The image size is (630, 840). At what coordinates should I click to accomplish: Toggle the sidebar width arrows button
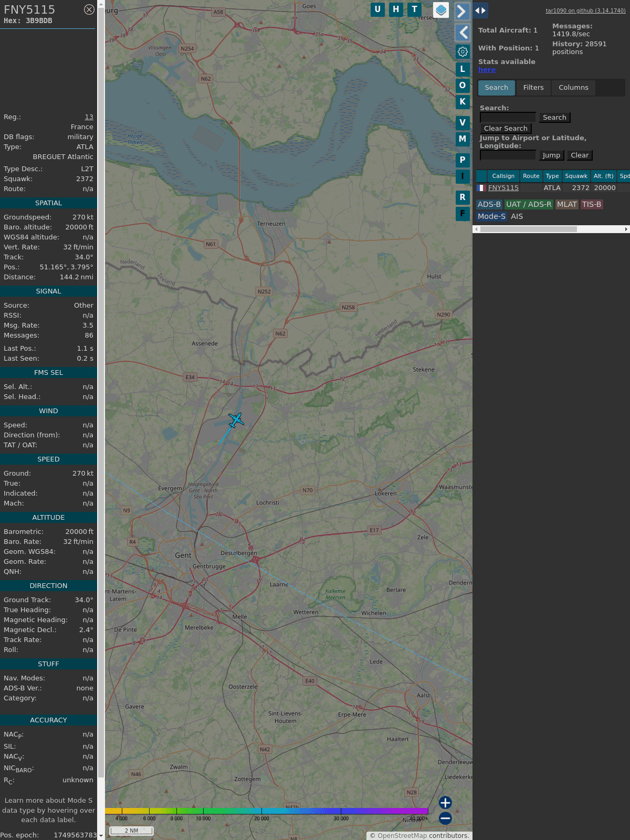tap(480, 10)
